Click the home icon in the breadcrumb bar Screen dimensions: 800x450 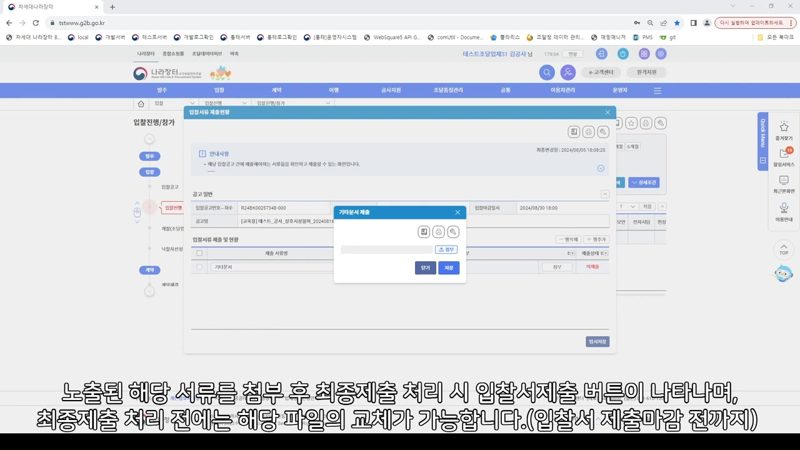pos(141,104)
